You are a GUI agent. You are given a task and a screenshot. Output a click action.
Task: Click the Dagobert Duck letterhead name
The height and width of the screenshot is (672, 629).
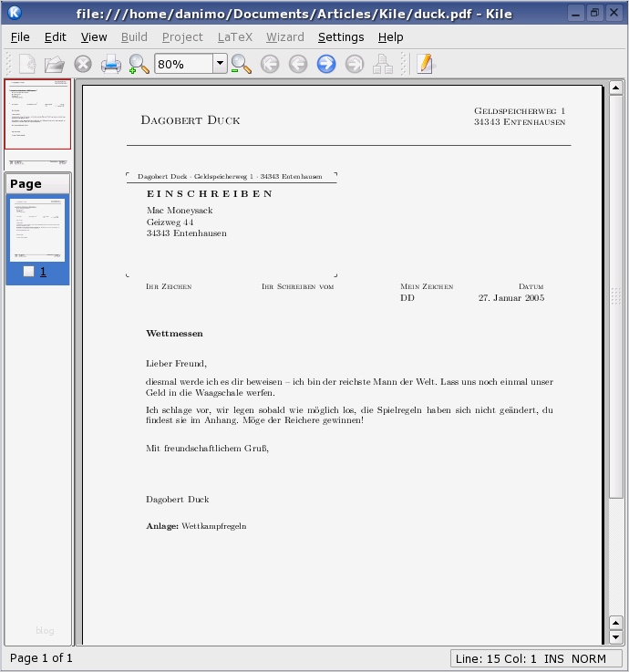tap(191, 120)
